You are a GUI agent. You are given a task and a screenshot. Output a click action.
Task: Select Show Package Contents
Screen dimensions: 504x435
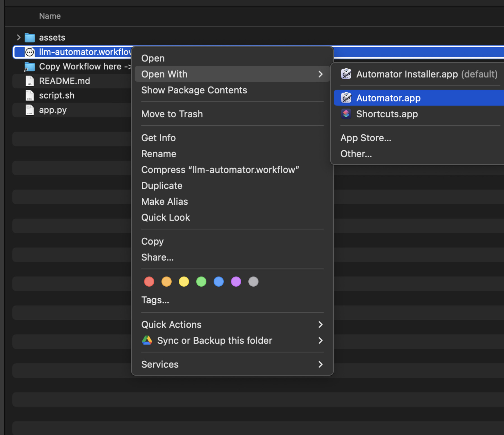[x=232, y=90]
